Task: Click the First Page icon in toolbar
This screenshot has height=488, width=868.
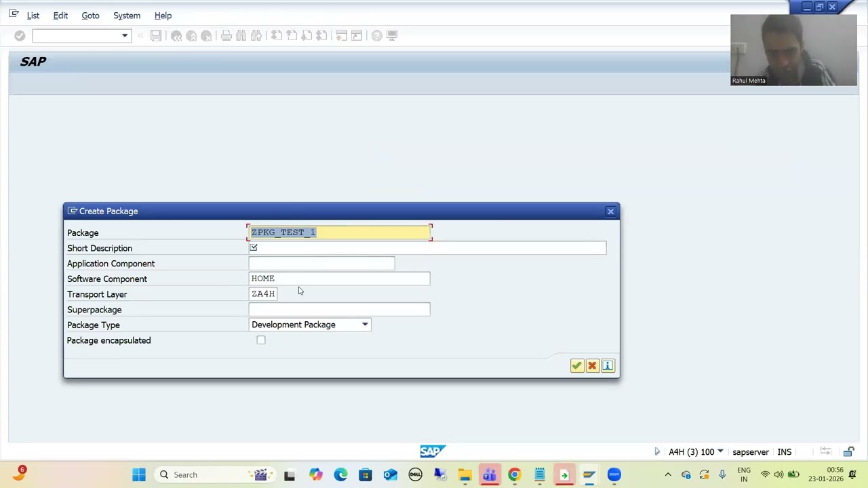Action: pyautogui.click(x=277, y=35)
